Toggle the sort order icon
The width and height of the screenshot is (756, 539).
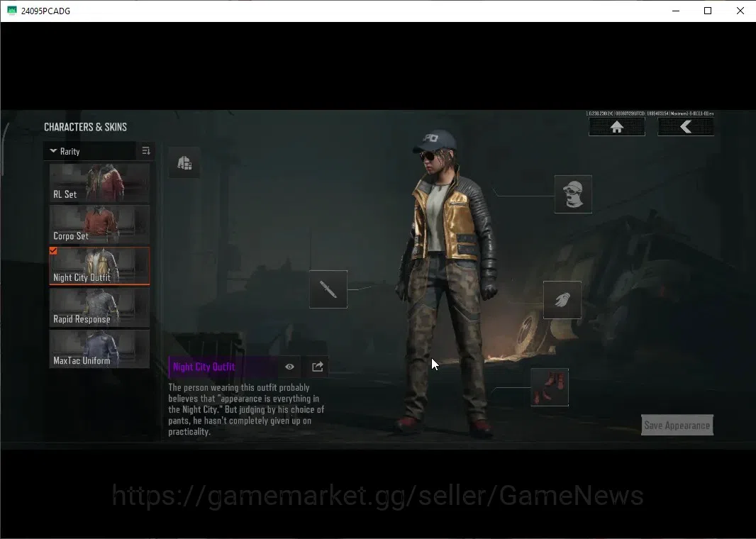[146, 151]
